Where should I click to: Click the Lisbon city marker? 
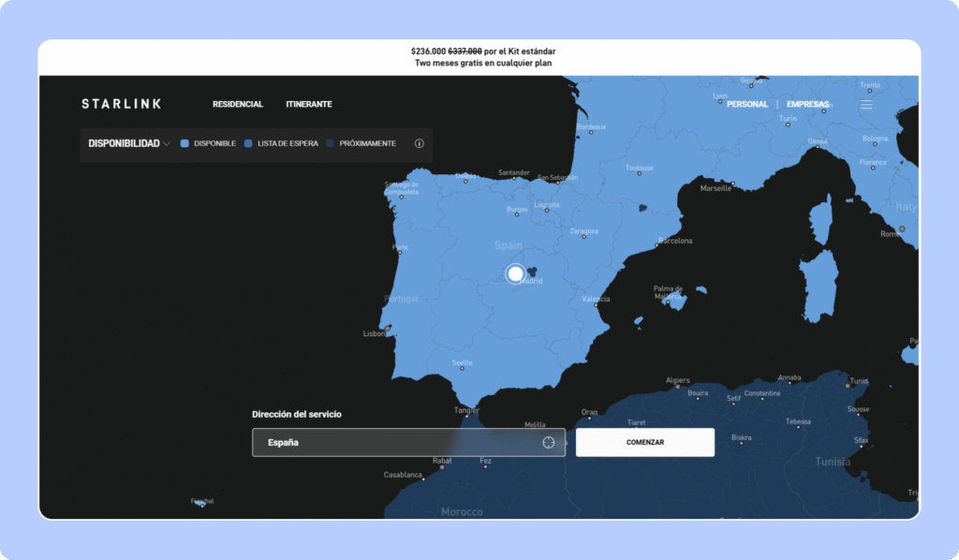[x=386, y=328]
